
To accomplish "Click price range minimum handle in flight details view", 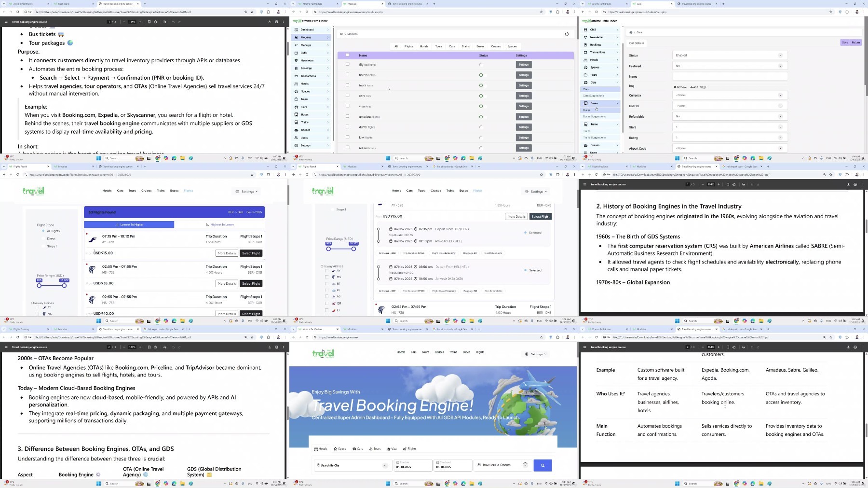I will (x=328, y=249).
